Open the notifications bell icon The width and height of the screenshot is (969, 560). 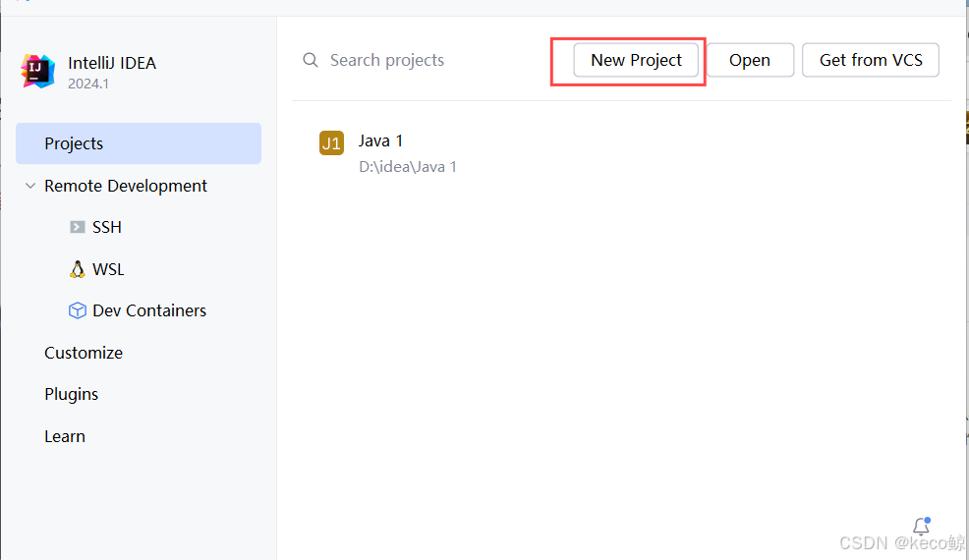click(922, 526)
